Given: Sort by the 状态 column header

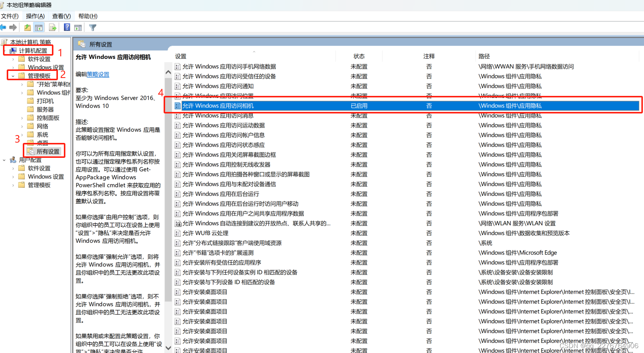Looking at the screenshot, I should [x=359, y=56].
